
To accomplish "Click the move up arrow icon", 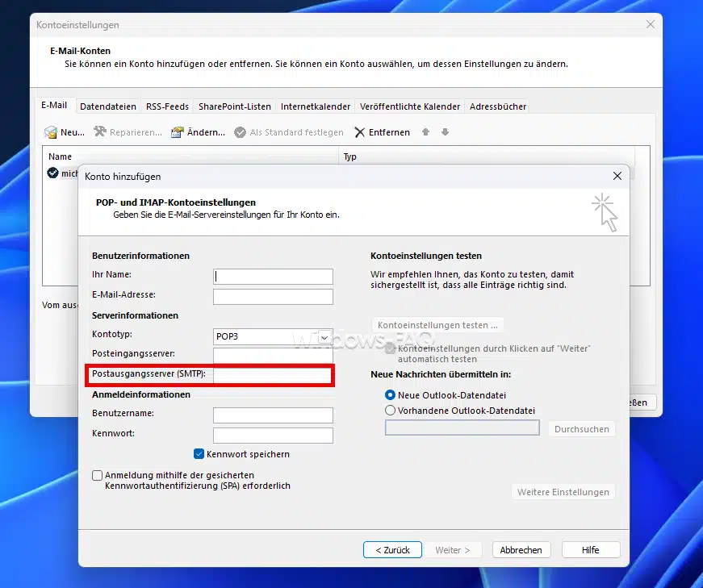I will [x=426, y=132].
